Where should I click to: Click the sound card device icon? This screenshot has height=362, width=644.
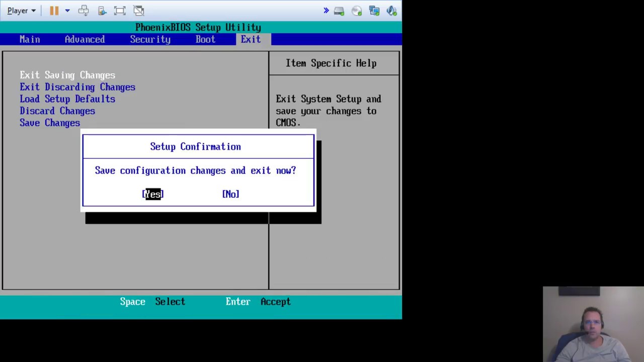392,11
